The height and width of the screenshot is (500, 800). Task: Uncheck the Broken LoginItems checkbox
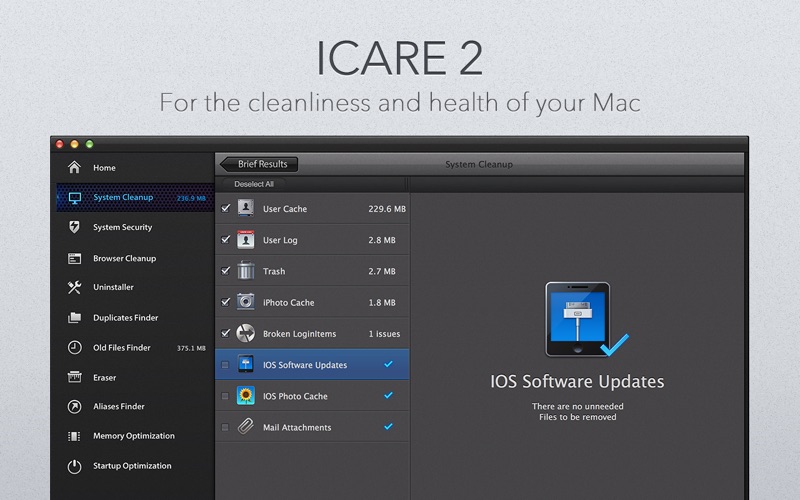pyautogui.click(x=226, y=333)
